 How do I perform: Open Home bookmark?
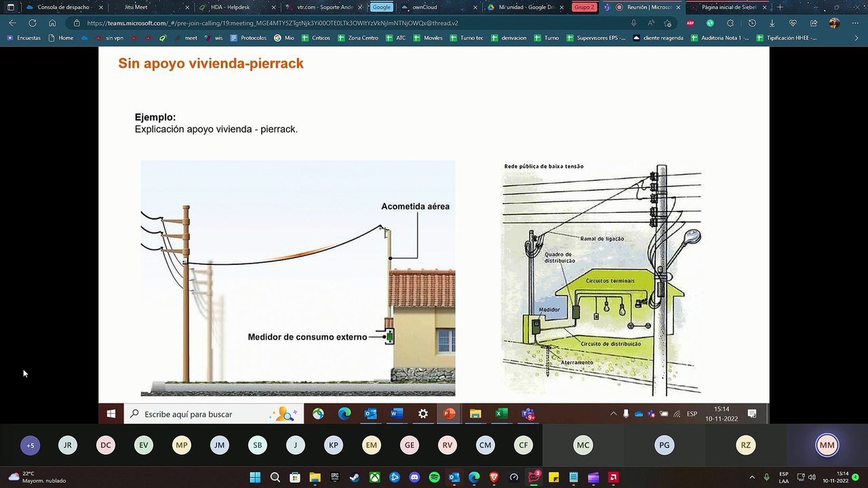pos(61,38)
